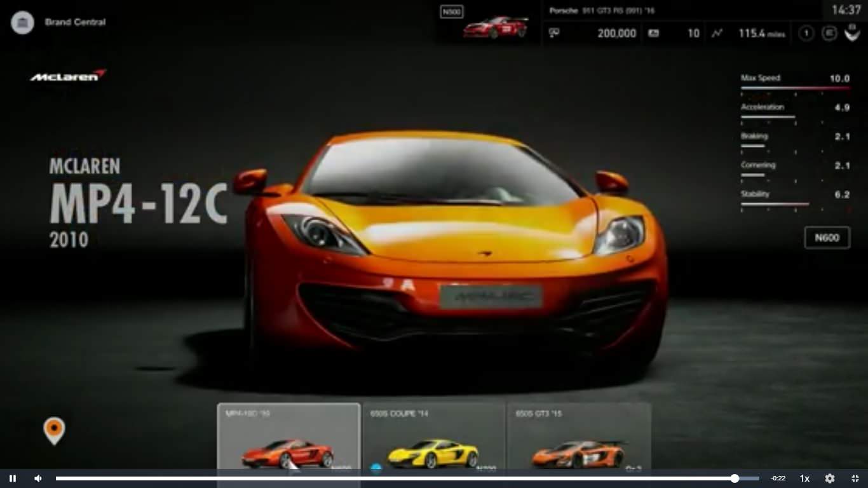This screenshot has width=868, height=488.
Task: Click the remaining time -0:22 indicator
Action: pos(778,478)
